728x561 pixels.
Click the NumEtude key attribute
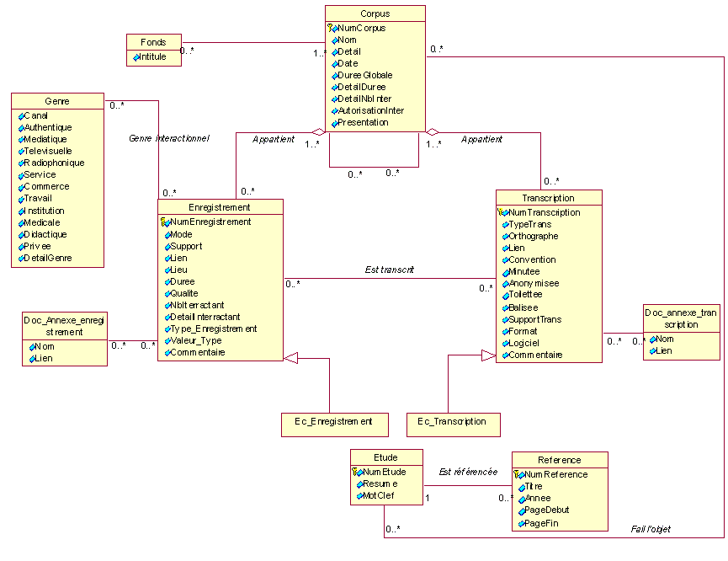click(380, 473)
